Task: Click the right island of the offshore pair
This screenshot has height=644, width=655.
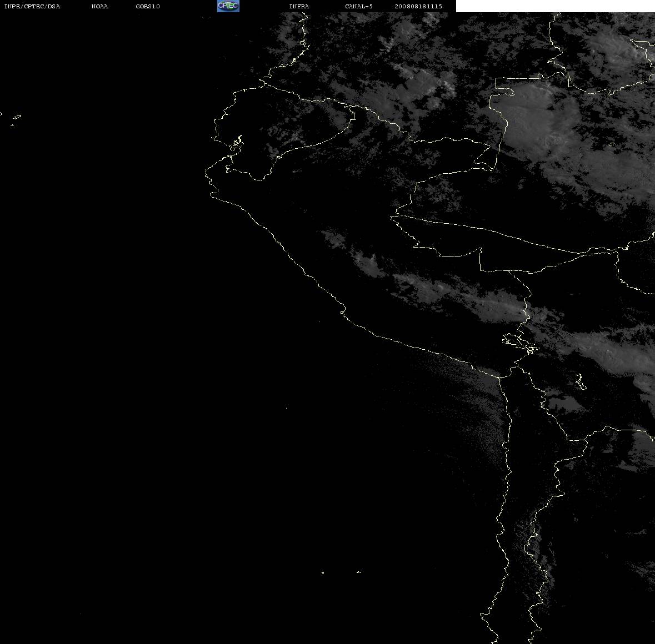Action: 358,572
